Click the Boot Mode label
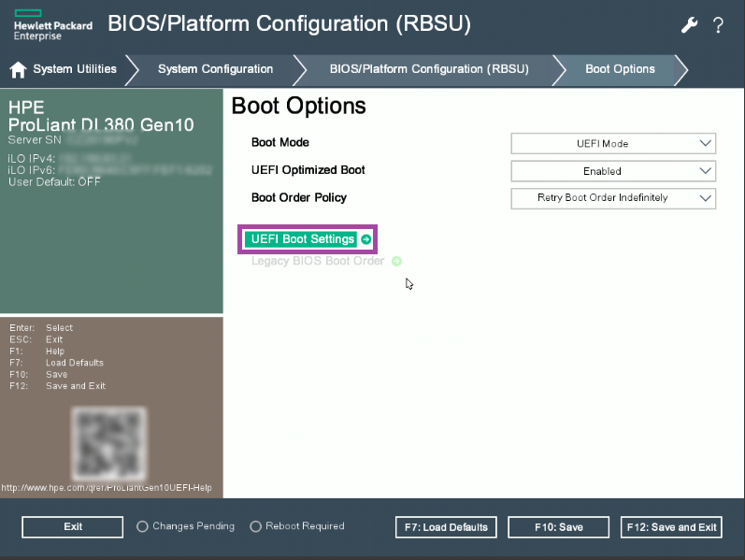This screenshot has width=745, height=560. pyautogui.click(x=280, y=143)
